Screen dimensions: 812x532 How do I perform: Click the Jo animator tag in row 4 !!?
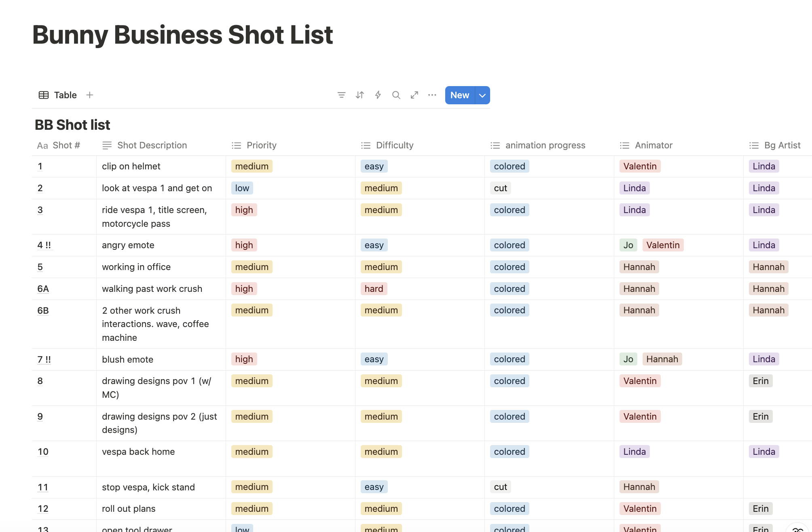pyautogui.click(x=628, y=245)
